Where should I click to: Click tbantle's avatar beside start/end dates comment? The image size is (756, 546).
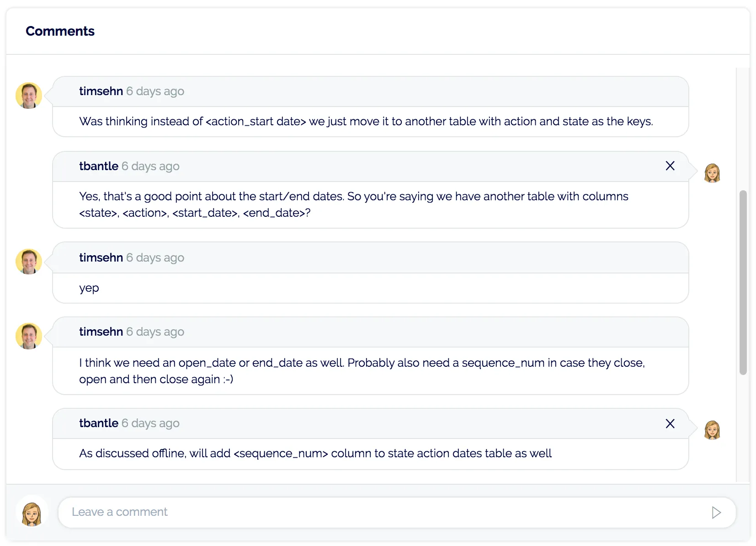(x=712, y=173)
